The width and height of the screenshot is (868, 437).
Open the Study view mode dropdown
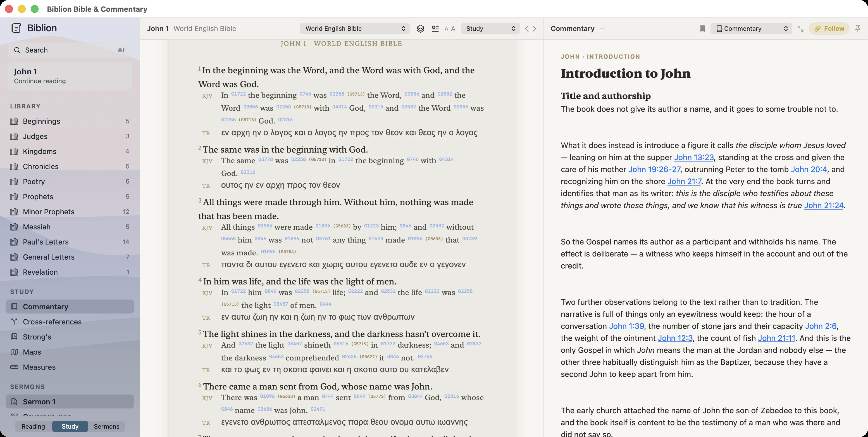point(490,29)
